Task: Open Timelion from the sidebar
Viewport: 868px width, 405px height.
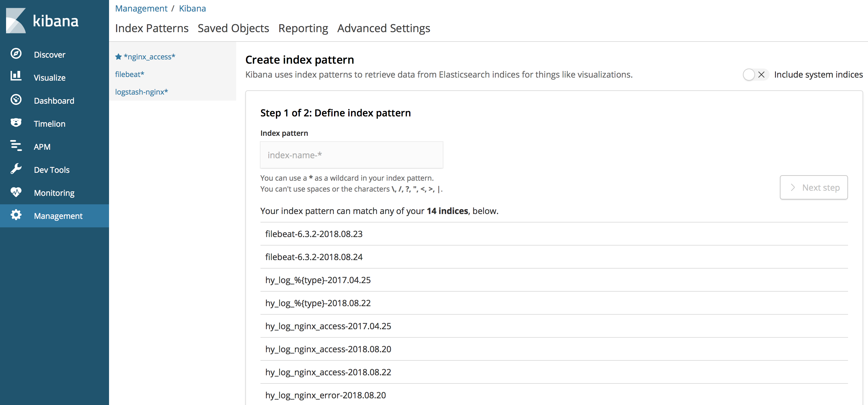Action: click(x=55, y=123)
